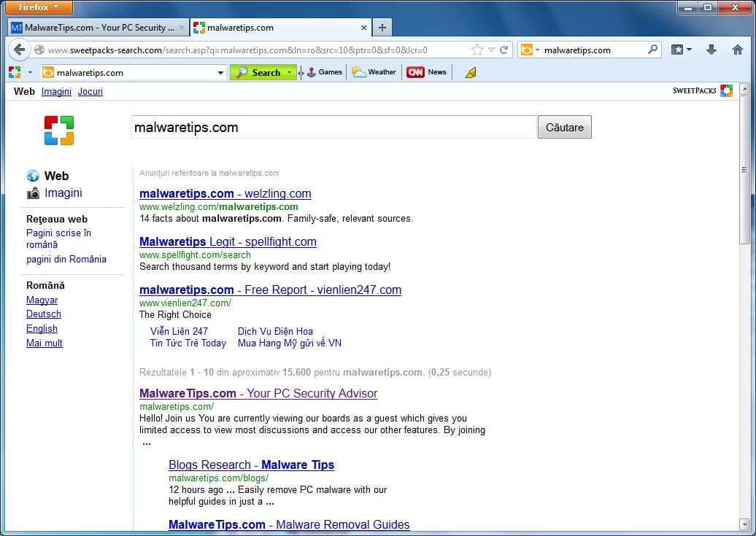Open search engine picker in browser search box
The image size is (756, 536).
click(530, 50)
